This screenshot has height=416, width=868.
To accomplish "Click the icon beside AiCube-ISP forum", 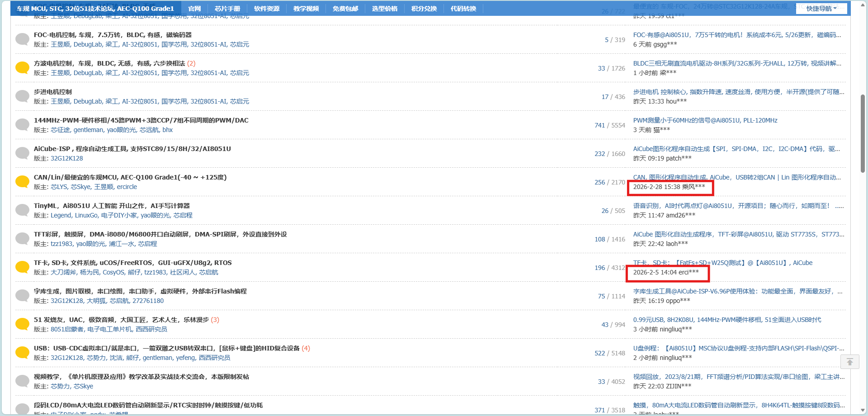I will pos(22,153).
